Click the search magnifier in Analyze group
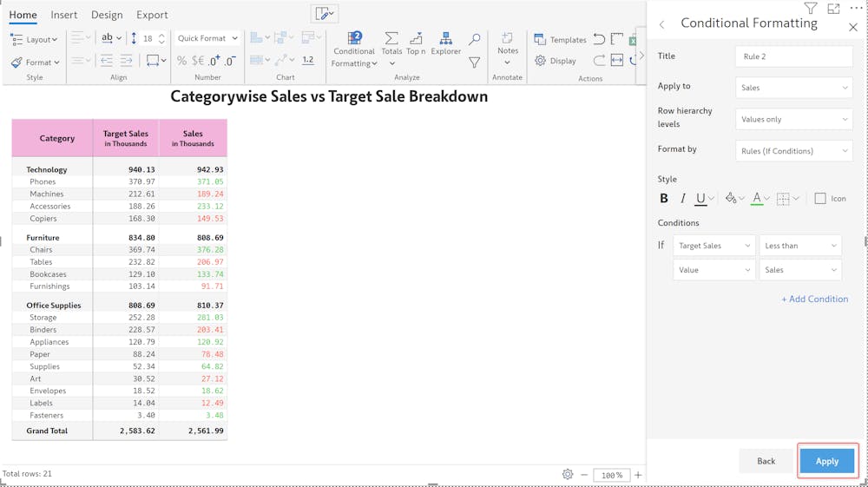The width and height of the screenshot is (868, 487). pyautogui.click(x=475, y=39)
